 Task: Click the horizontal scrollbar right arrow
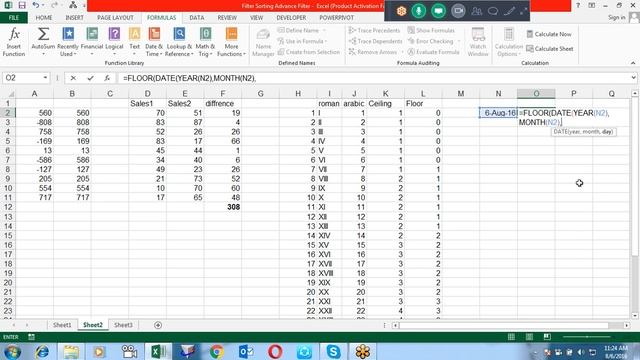coord(627,325)
